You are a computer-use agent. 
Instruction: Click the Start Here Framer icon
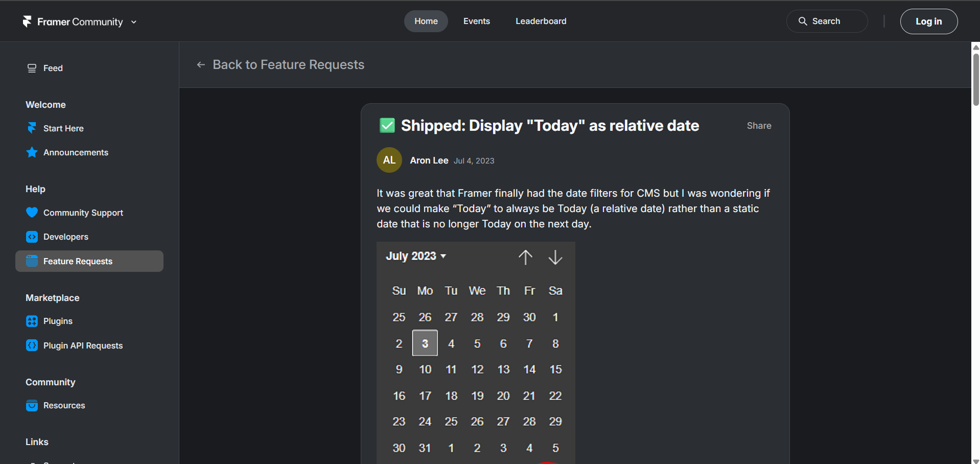click(32, 128)
